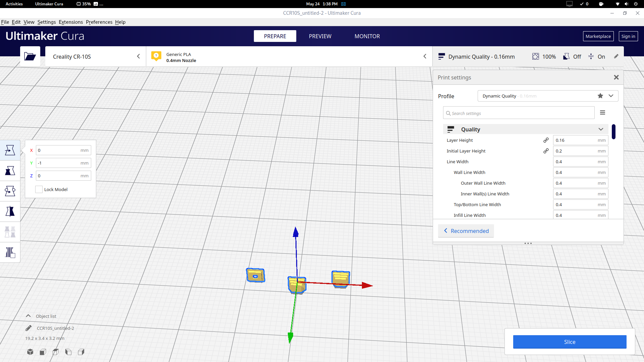
Task: Click the profile star icon
Action: [x=600, y=96]
